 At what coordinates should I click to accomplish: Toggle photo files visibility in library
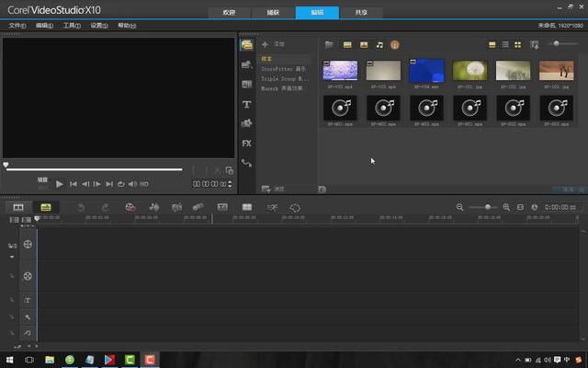[364, 44]
